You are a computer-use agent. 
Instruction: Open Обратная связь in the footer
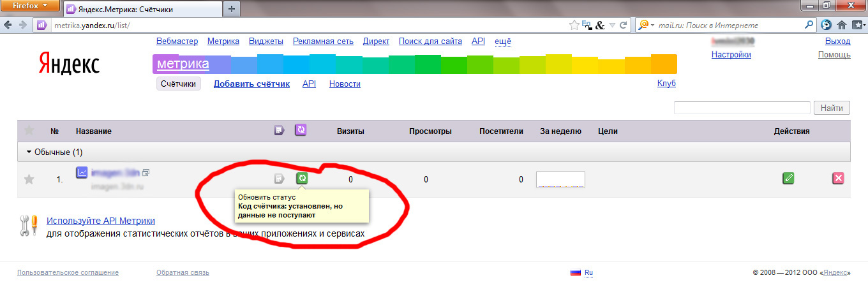183,273
